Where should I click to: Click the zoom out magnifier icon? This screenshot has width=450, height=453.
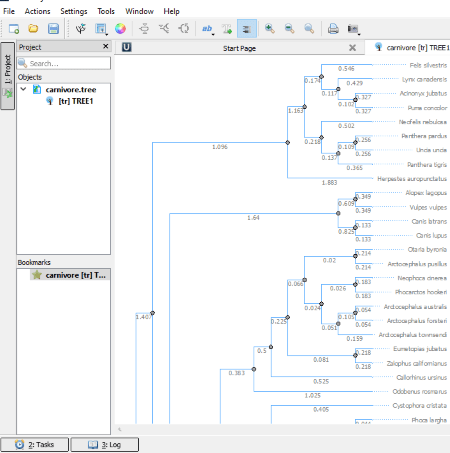[x=289, y=29]
